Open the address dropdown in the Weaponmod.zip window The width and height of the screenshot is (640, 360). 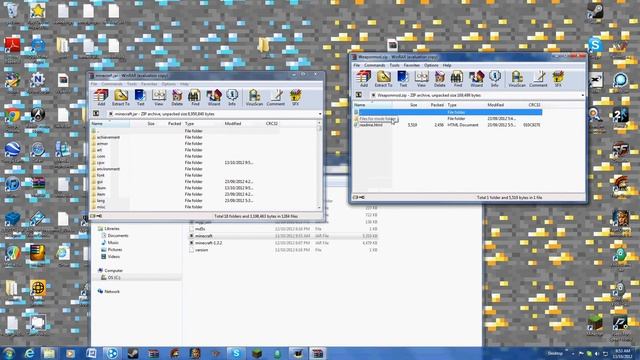(582, 95)
